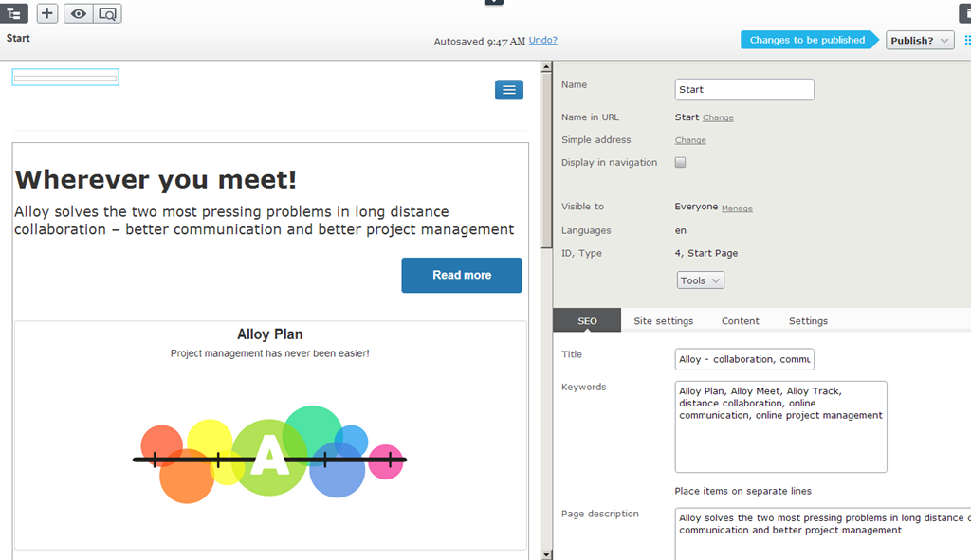Click the compare versions magnifier icon

tap(107, 13)
